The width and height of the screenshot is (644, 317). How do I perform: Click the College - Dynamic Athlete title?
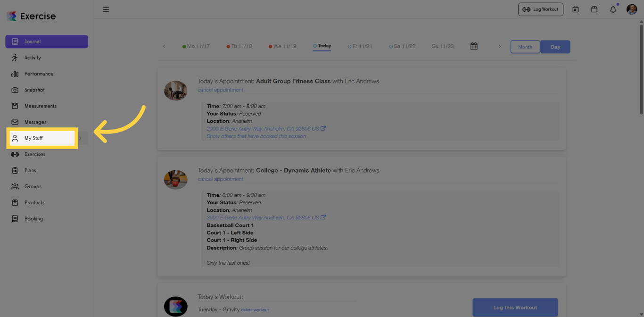pos(293,170)
